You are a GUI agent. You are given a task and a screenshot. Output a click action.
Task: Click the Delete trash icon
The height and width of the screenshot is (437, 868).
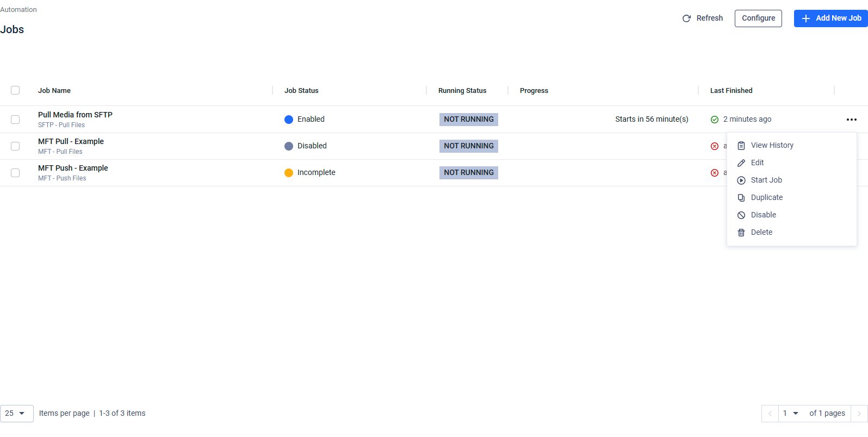[741, 233]
